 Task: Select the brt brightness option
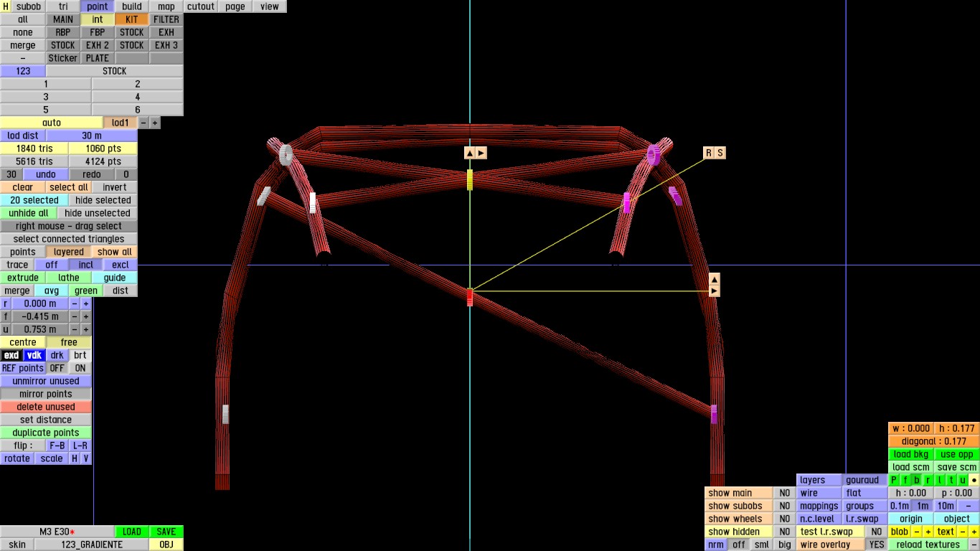point(80,355)
